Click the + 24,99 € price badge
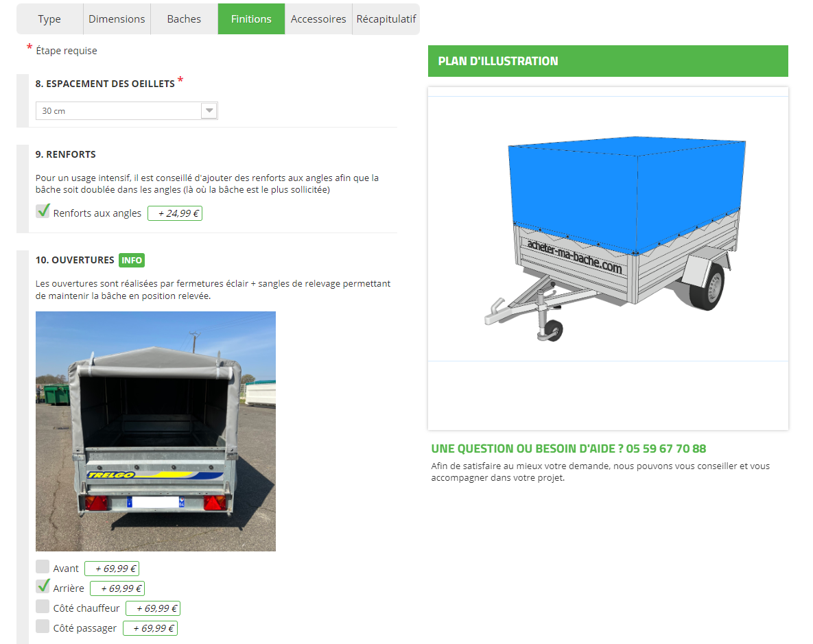This screenshot has height=644, width=813. coord(175,213)
